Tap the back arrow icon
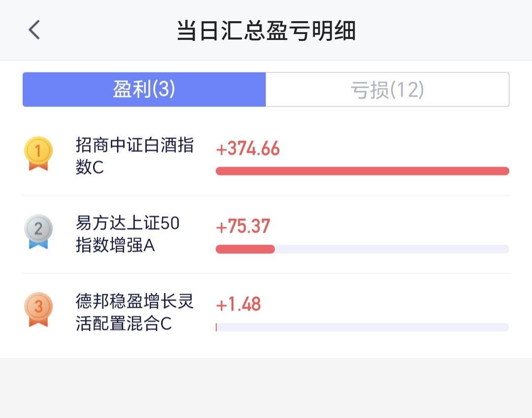Screen dimensions: 532x418 (34, 30)
